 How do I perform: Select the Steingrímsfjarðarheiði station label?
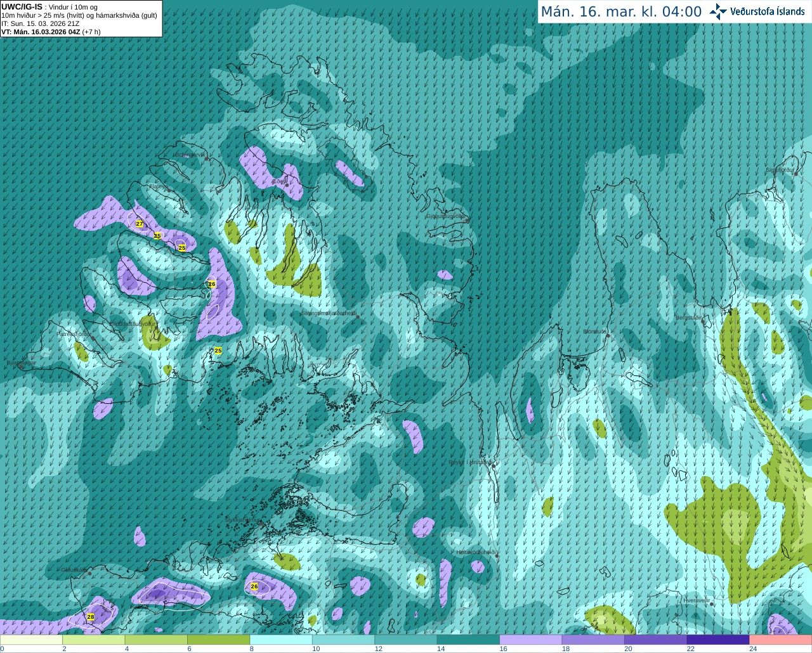coord(329,313)
